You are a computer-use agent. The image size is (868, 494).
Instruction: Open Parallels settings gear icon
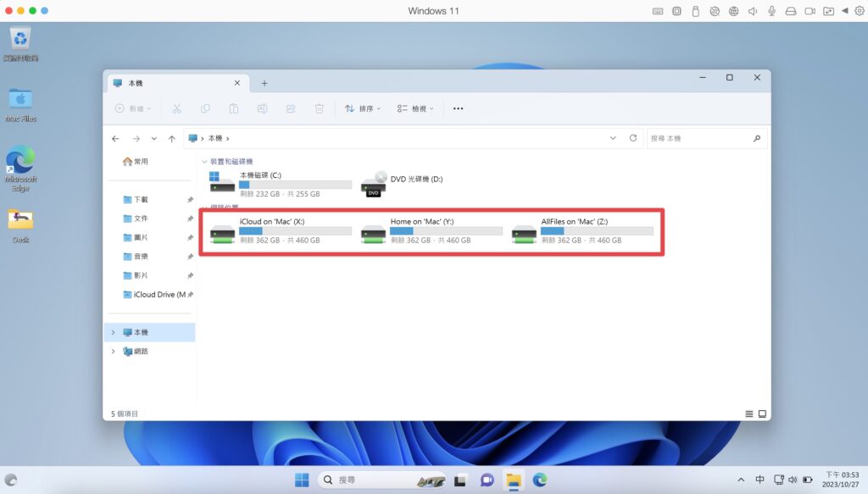[860, 10]
